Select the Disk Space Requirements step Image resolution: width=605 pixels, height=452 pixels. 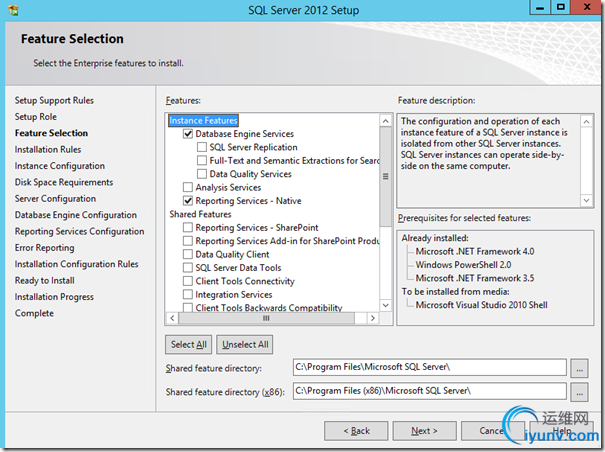tap(64, 182)
